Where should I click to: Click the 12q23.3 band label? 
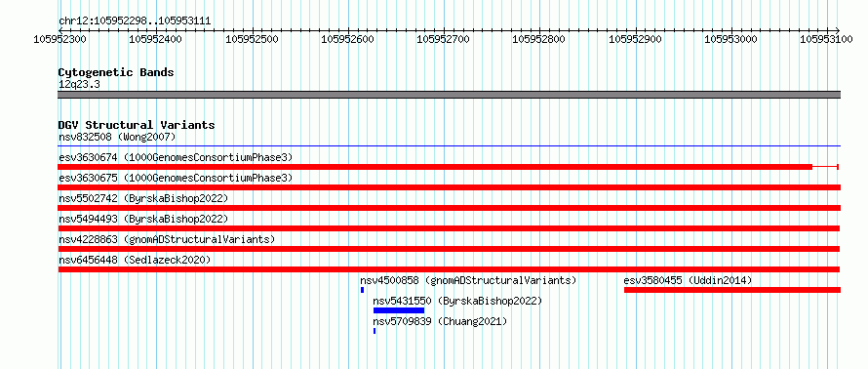coord(79,85)
